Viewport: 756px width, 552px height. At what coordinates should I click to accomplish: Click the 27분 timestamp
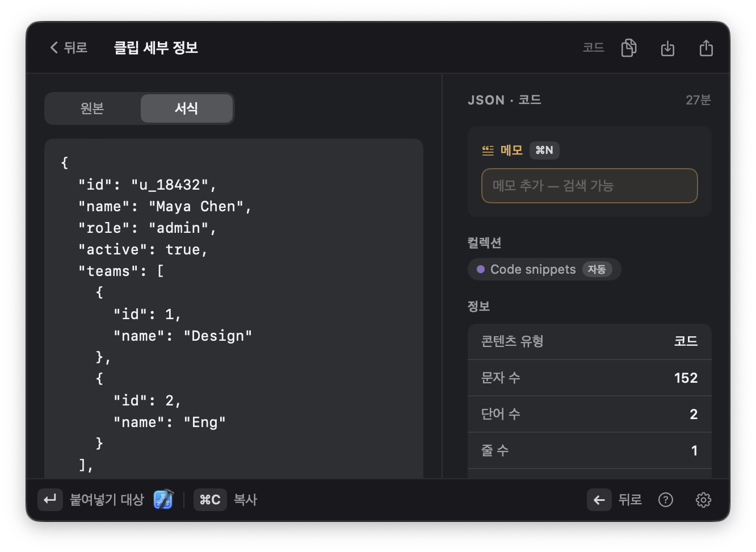coord(698,100)
